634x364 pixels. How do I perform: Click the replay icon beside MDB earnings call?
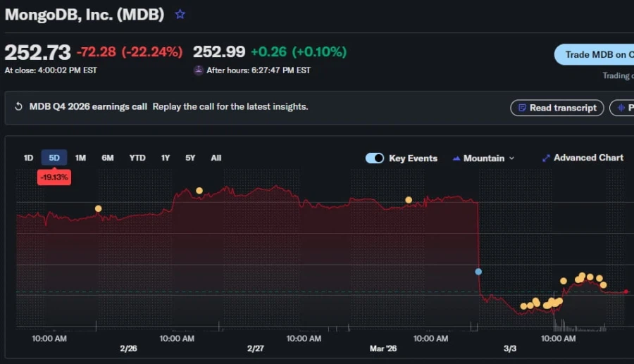click(x=19, y=107)
